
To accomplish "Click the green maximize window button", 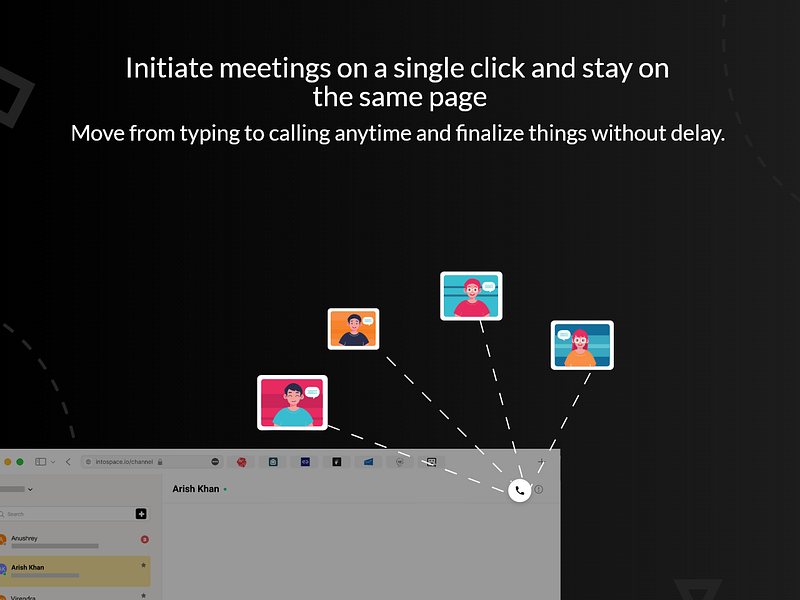I will pos(20,462).
